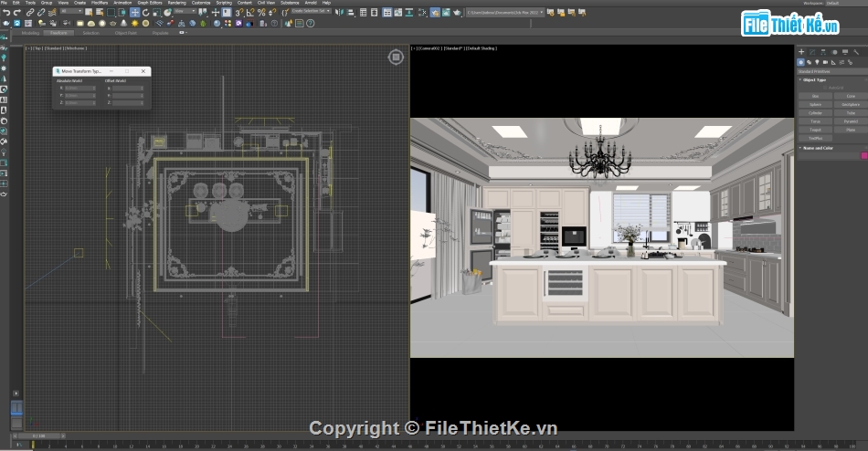Viewport: 868px width, 451px height.
Task: Enable the AutoGrid checkbox
Action: (825, 88)
